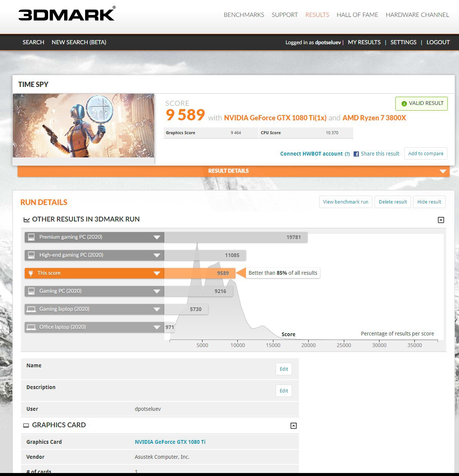Click the orange 9589 score bar
The width and height of the screenshot is (459, 476).
coord(199,273)
